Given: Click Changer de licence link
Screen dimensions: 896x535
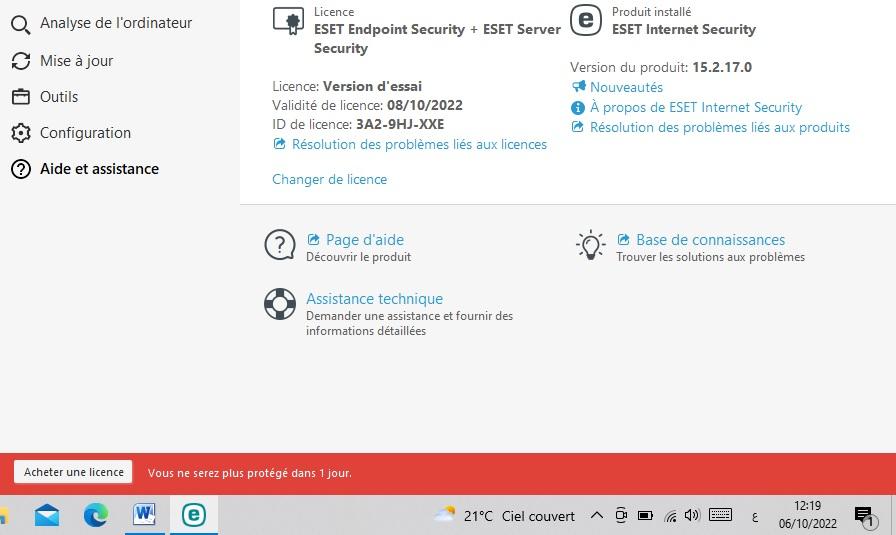Looking at the screenshot, I should 330,179.
